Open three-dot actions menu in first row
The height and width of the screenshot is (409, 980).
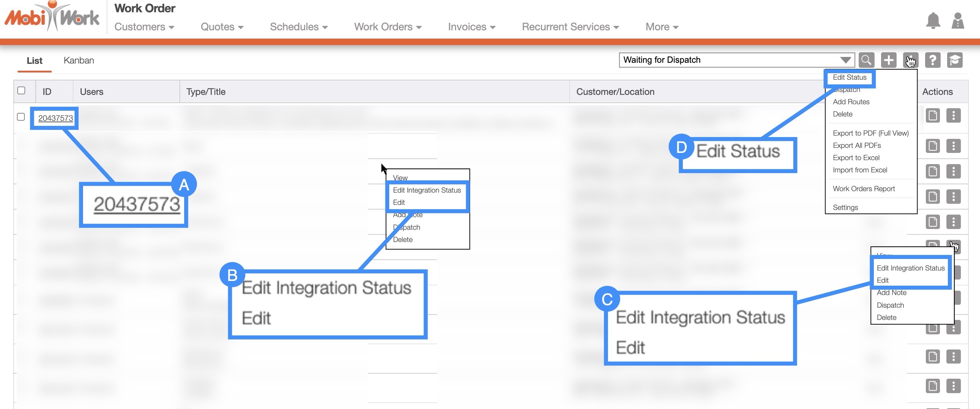click(x=953, y=115)
